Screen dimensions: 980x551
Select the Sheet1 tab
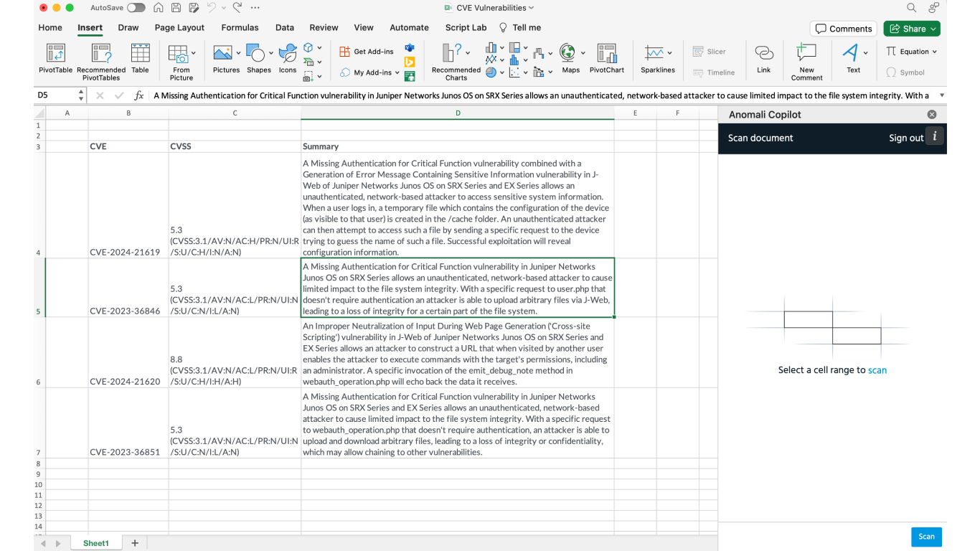coord(96,543)
